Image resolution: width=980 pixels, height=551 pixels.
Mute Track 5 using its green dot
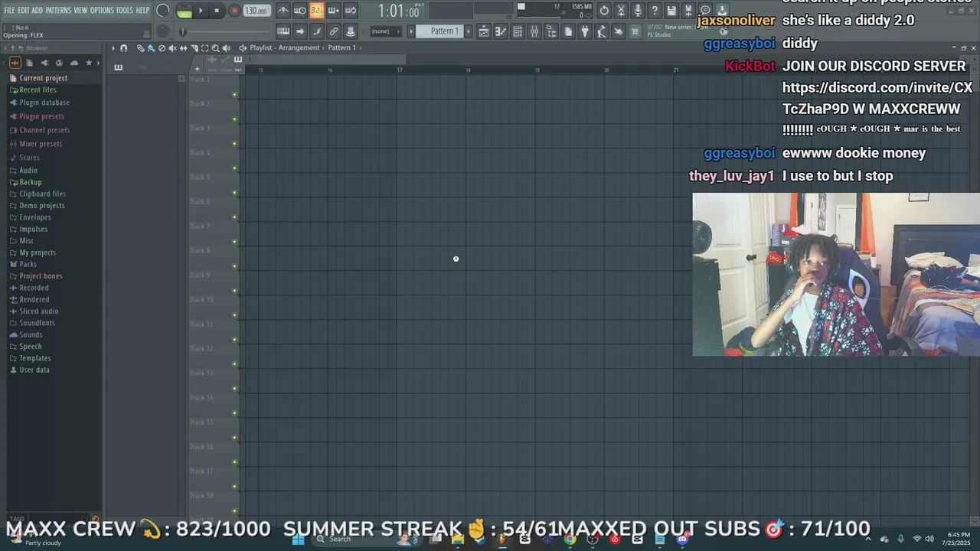tap(234, 193)
